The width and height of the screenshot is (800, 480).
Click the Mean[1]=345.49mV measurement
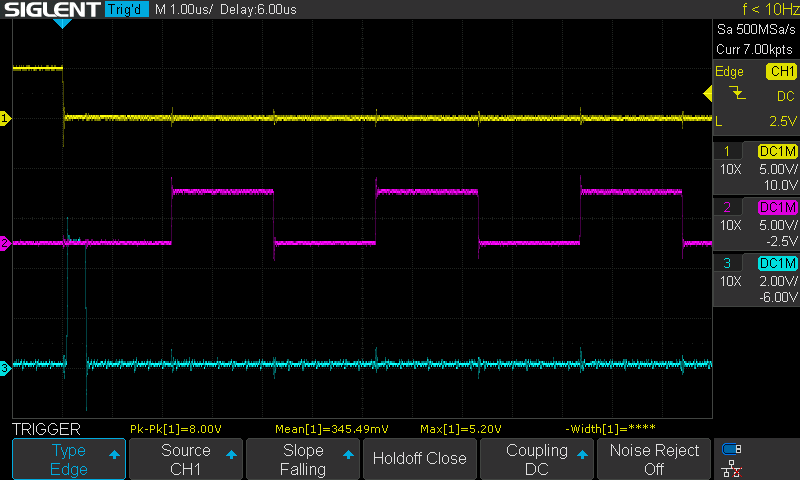pyautogui.click(x=332, y=429)
